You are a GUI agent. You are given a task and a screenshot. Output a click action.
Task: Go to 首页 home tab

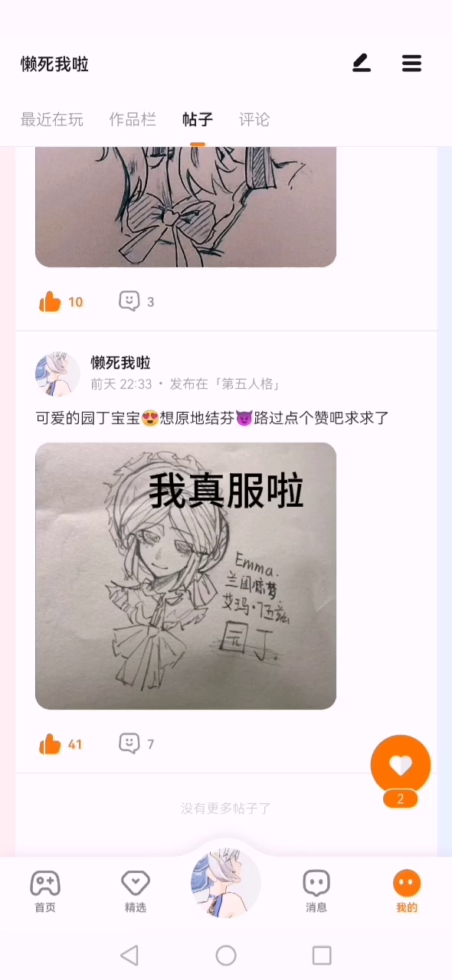pyautogui.click(x=45, y=891)
